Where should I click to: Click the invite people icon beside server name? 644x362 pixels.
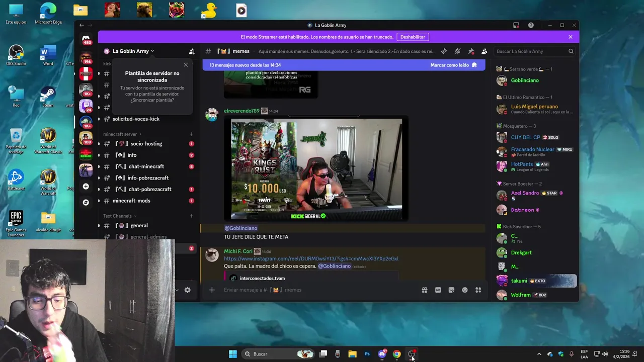192,51
